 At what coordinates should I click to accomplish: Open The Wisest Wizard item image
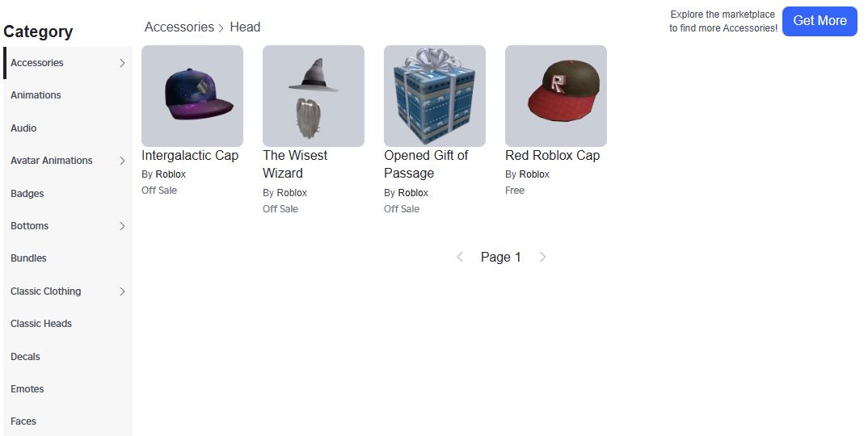(x=314, y=96)
